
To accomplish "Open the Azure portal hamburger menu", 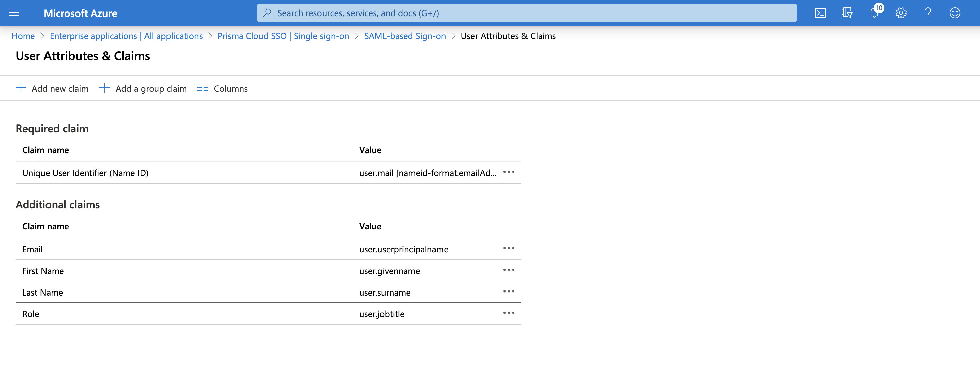I will [14, 13].
